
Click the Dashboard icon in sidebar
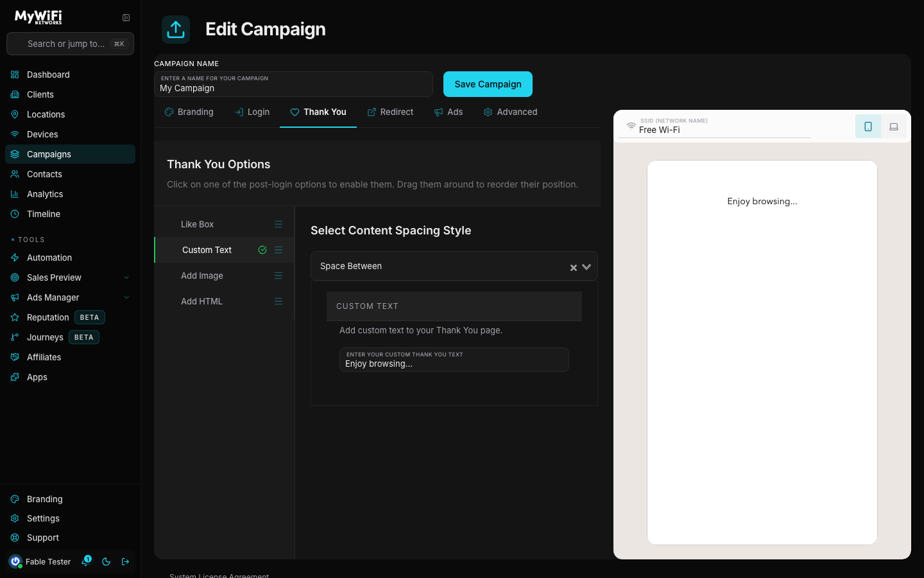pyautogui.click(x=15, y=74)
